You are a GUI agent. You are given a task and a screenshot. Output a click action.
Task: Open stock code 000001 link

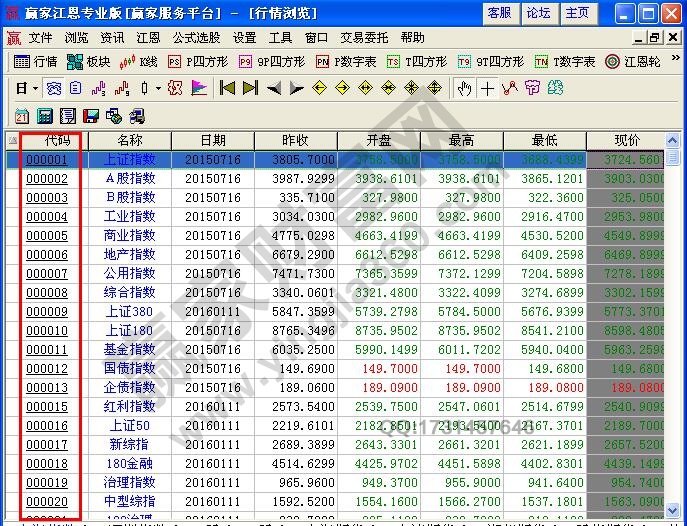[x=47, y=160]
